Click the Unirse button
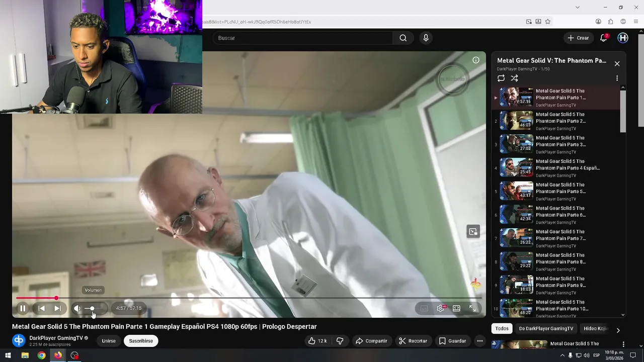 (109, 341)
